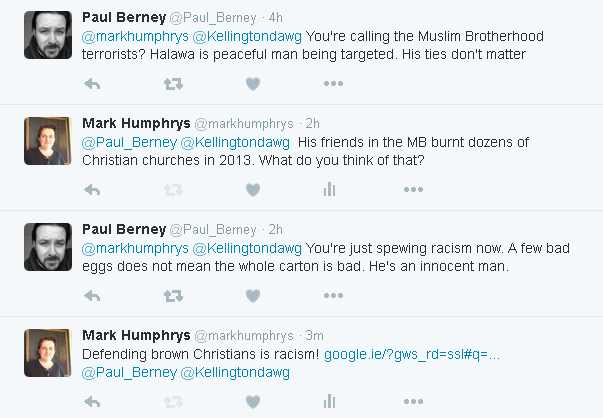Screen dimensions: 603x418
Task: Like Mark Humphrys' tweet about burnt churches
Action: pos(253,189)
